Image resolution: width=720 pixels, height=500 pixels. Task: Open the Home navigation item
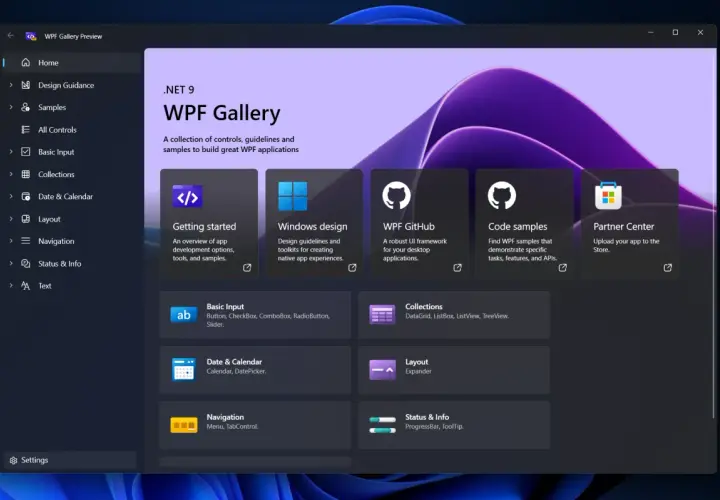point(72,62)
